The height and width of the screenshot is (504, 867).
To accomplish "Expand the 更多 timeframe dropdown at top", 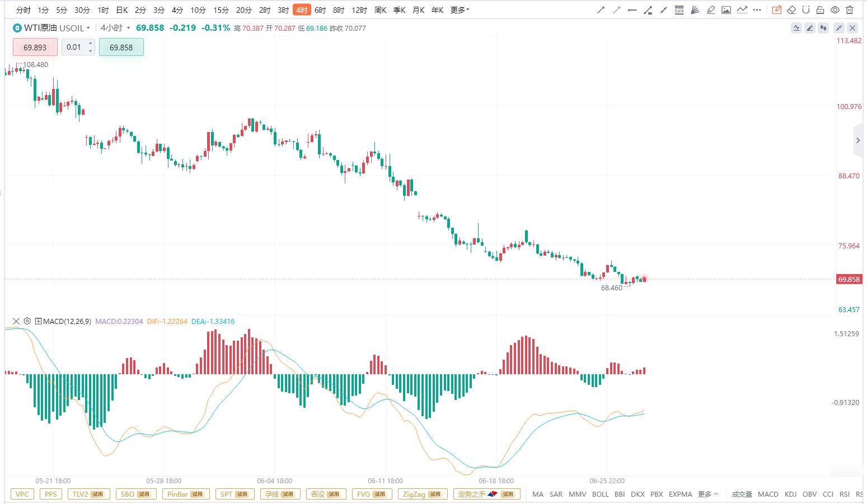I will click(460, 10).
